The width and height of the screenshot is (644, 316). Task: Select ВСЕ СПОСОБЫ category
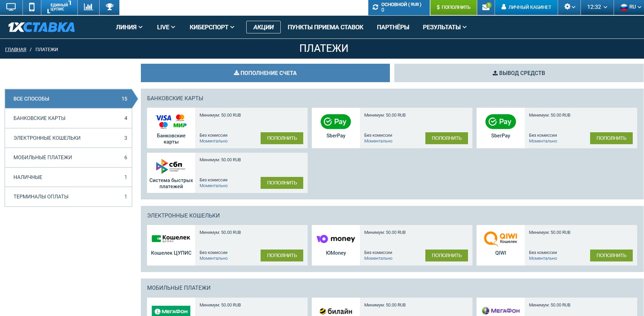(69, 99)
